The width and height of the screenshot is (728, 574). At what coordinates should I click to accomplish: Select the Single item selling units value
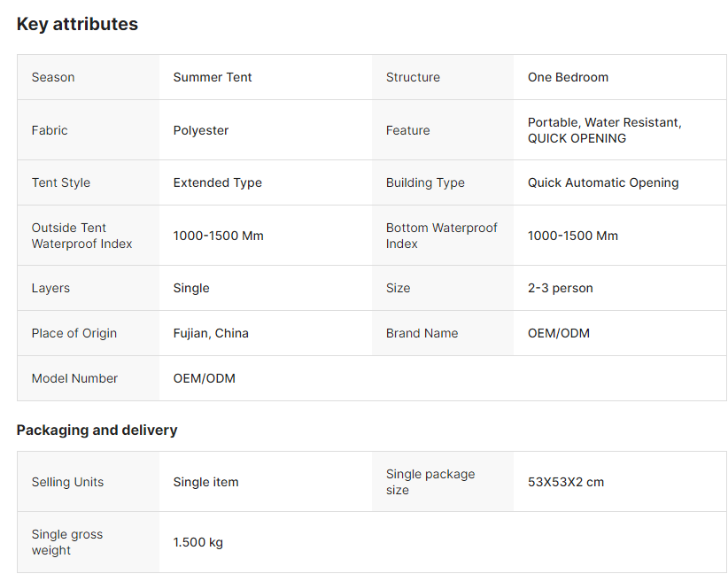click(205, 482)
